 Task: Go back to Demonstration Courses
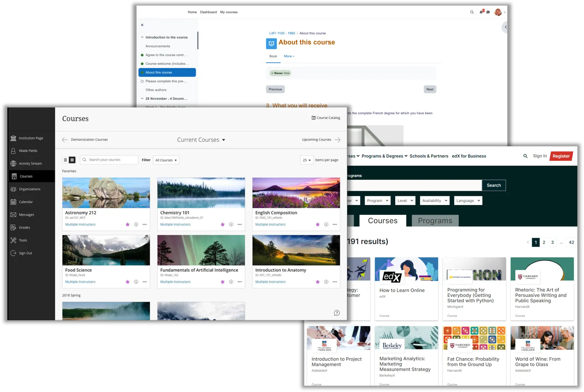85,140
